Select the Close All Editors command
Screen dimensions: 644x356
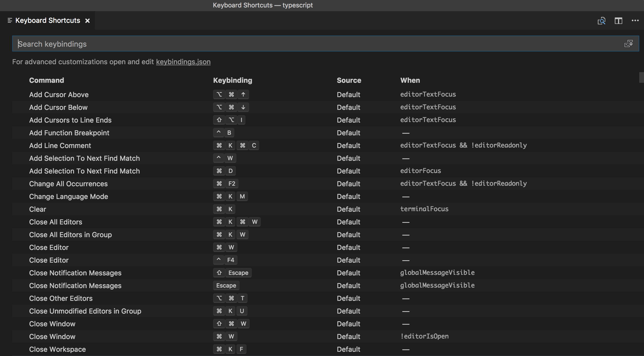click(56, 222)
